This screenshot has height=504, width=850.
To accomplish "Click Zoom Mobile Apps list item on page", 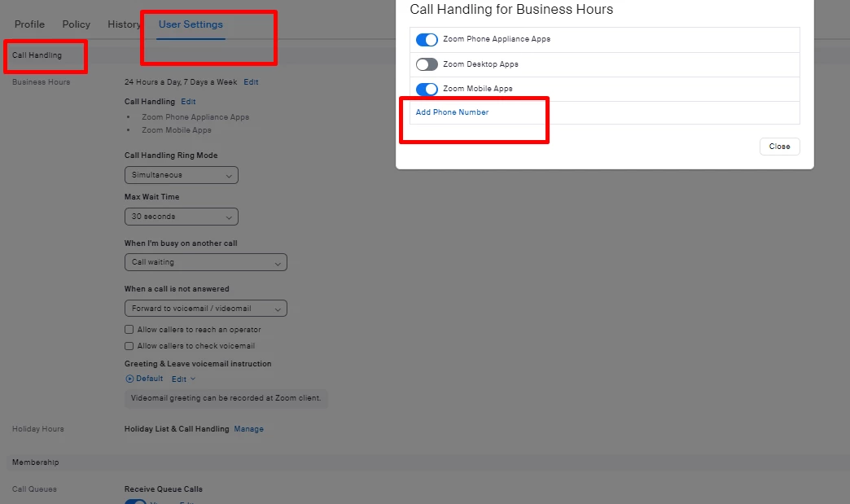I will pos(176,130).
